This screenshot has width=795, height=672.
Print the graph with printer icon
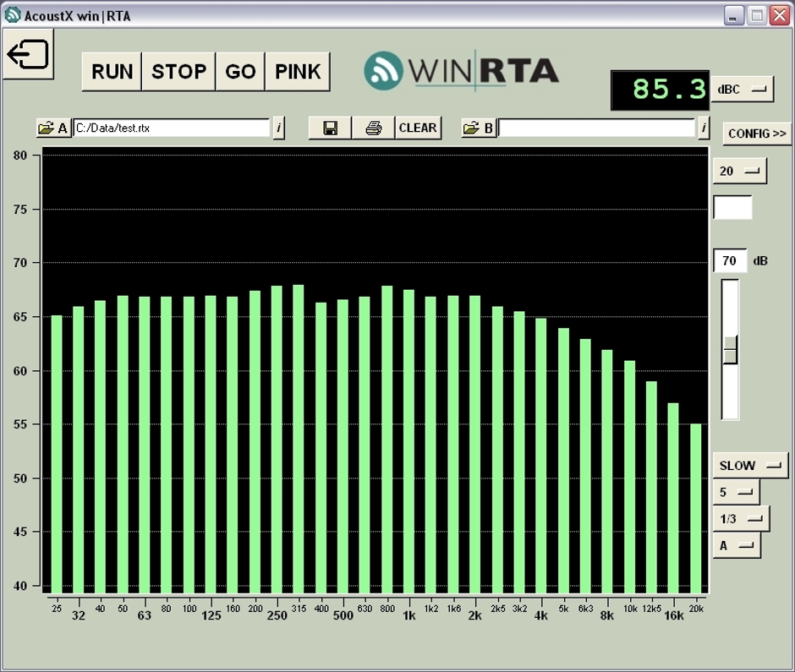pos(373,128)
